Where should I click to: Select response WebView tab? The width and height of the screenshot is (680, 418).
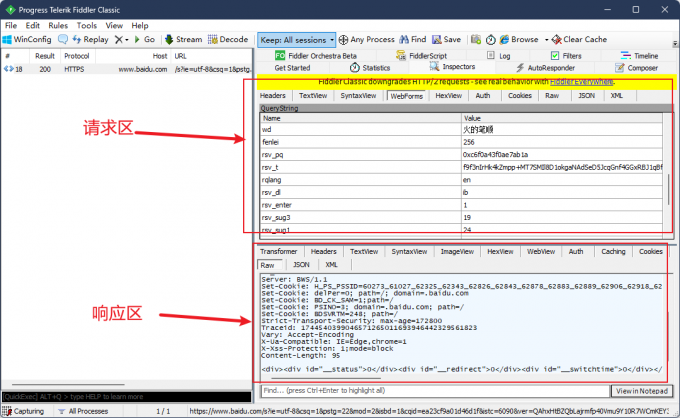541,251
